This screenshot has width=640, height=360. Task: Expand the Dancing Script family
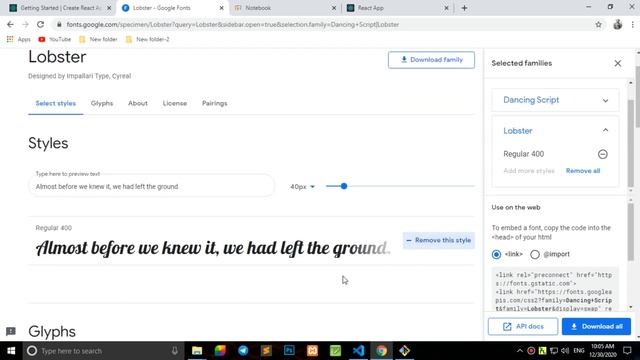pos(605,100)
